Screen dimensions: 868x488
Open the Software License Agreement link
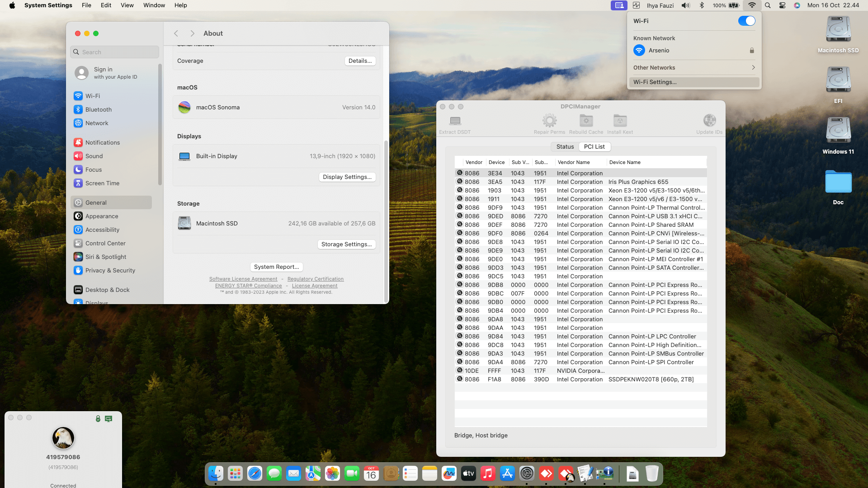243,279
